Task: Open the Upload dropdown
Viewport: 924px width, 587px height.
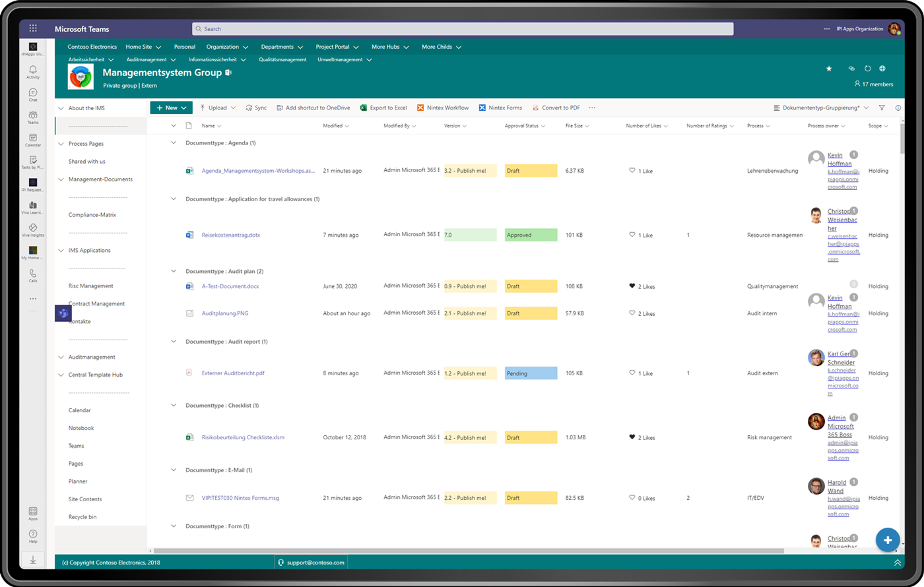Action: [216, 108]
